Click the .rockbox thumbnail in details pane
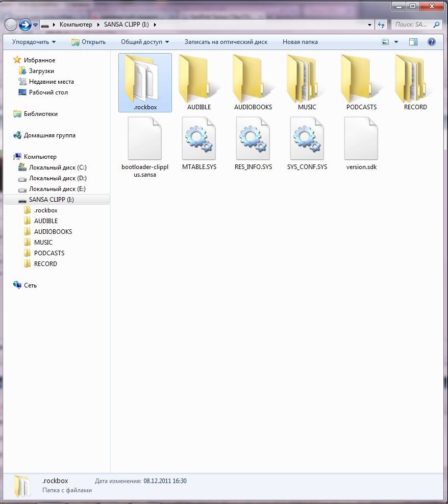 coord(22,486)
